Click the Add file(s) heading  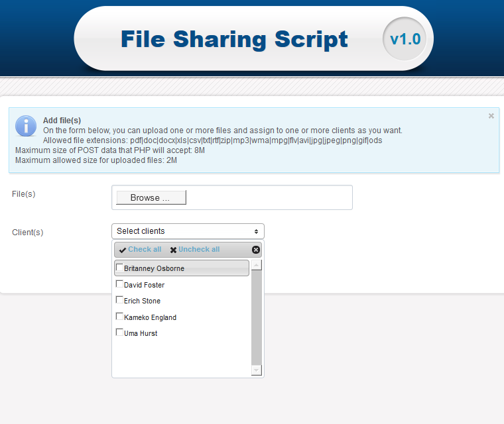[62, 121]
